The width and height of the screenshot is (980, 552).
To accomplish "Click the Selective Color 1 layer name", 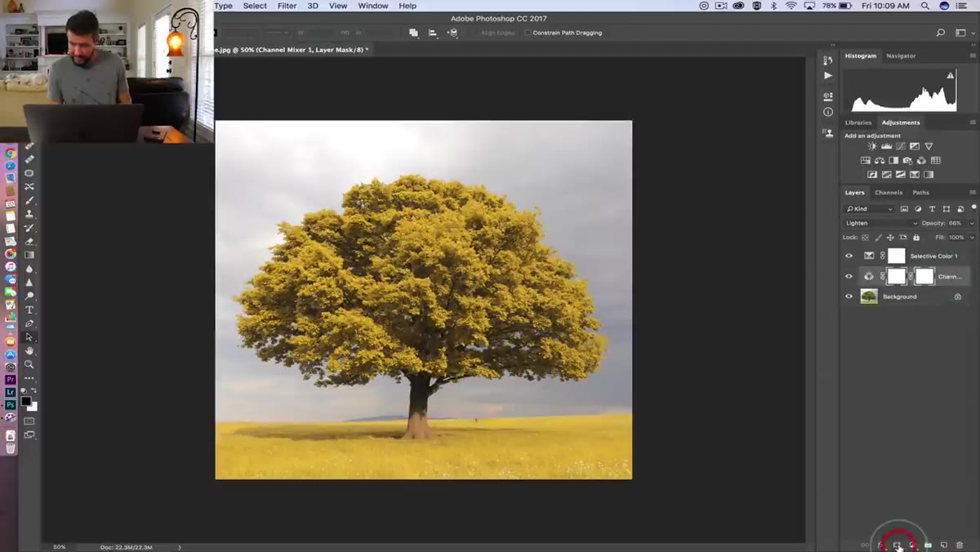I will pos(934,256).
